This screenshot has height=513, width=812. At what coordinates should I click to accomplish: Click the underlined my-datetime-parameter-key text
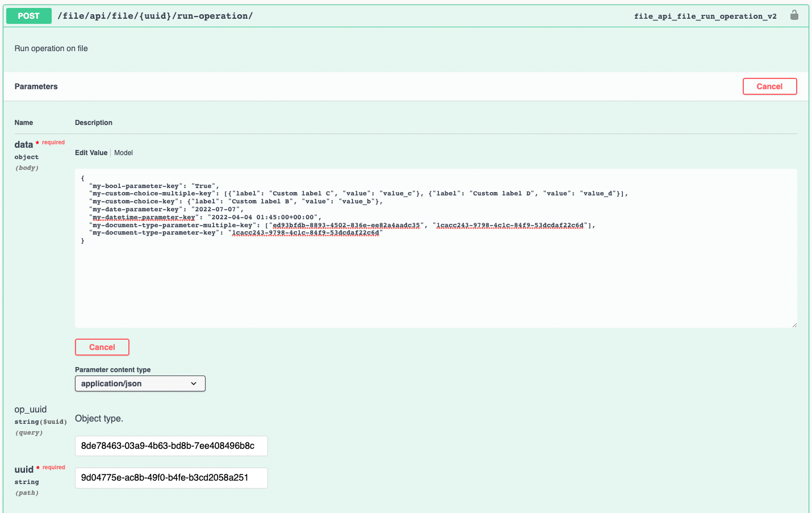pos(144,217)
